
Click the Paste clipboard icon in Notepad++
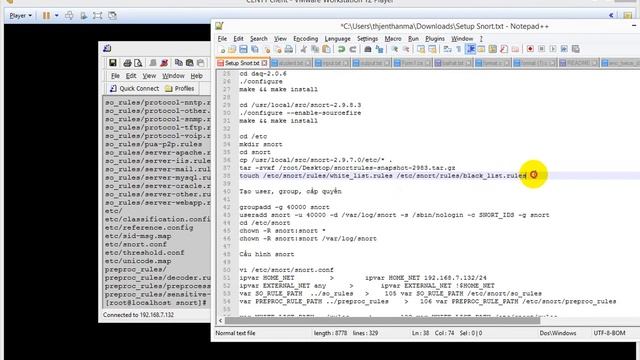[326, 49]
